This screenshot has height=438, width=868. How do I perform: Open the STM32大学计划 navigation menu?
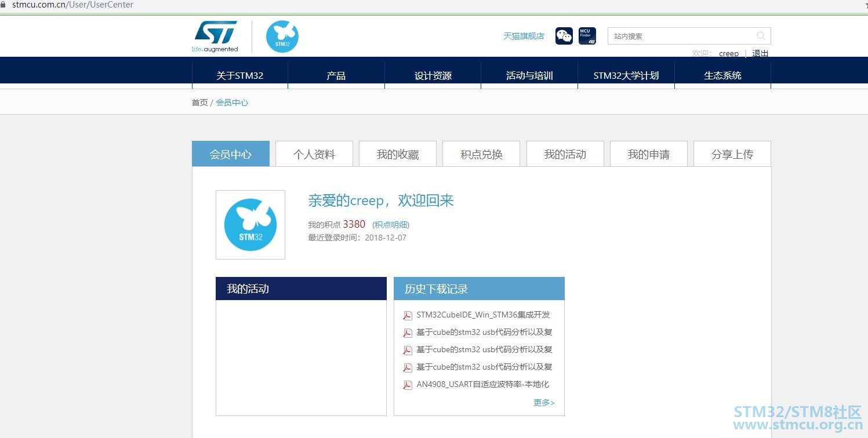click(x=626, y=75)
